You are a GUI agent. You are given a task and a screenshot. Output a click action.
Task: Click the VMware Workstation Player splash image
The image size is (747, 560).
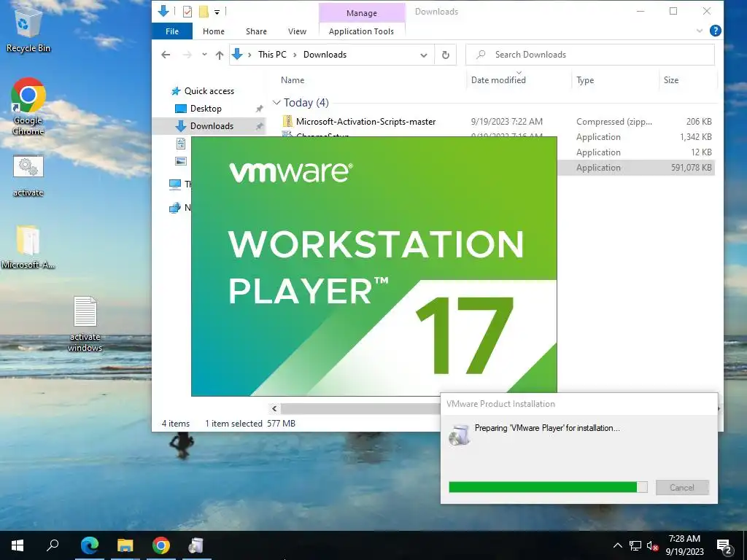[374, 266]
